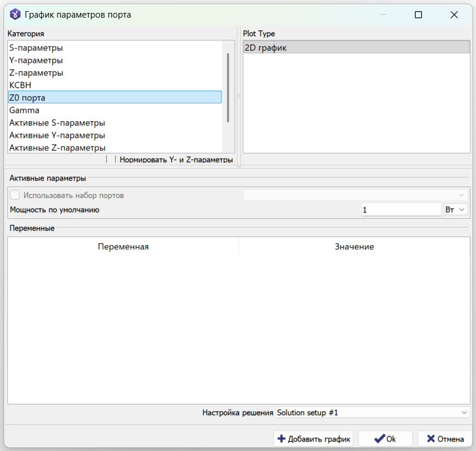Click the X icon on Отмена button
The width and height of the screenshot is (476, 451).
[x=431, y=439]
